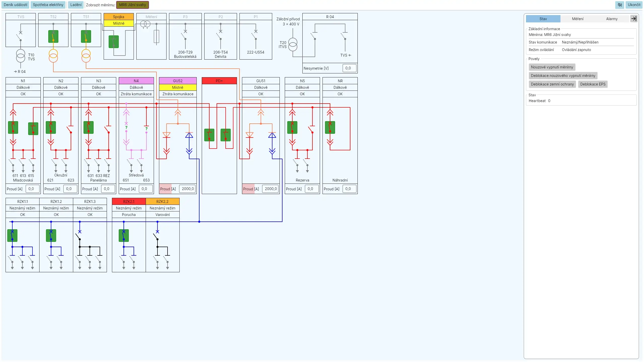The height and width of the screenshot is (362, 644).
Task: Select the RZK2.1 red header
Action: pyautogui.click(x=129, y=201)
